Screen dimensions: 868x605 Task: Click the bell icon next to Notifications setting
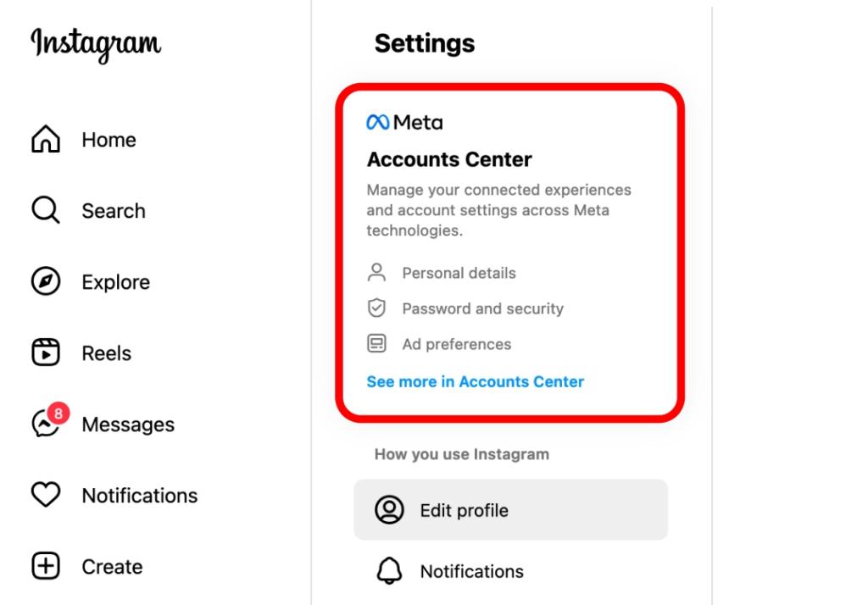(391, 571)
